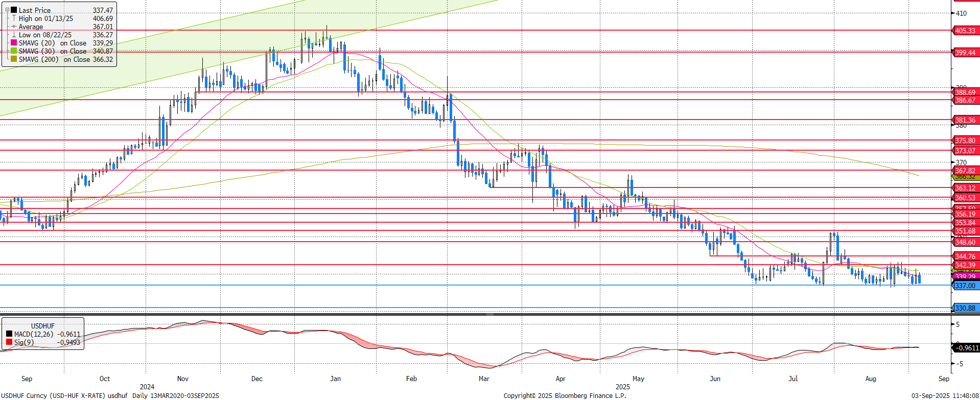The height and width of the screenshot is (400, 980).
Task: Select the 386.67 red price label
Action: (x=965, y=100)
